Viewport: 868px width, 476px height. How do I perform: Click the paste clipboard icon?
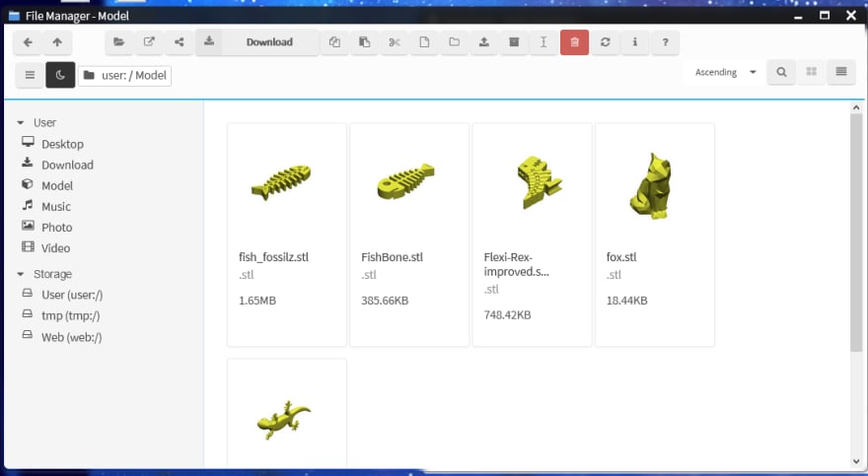tap(364, 42)
